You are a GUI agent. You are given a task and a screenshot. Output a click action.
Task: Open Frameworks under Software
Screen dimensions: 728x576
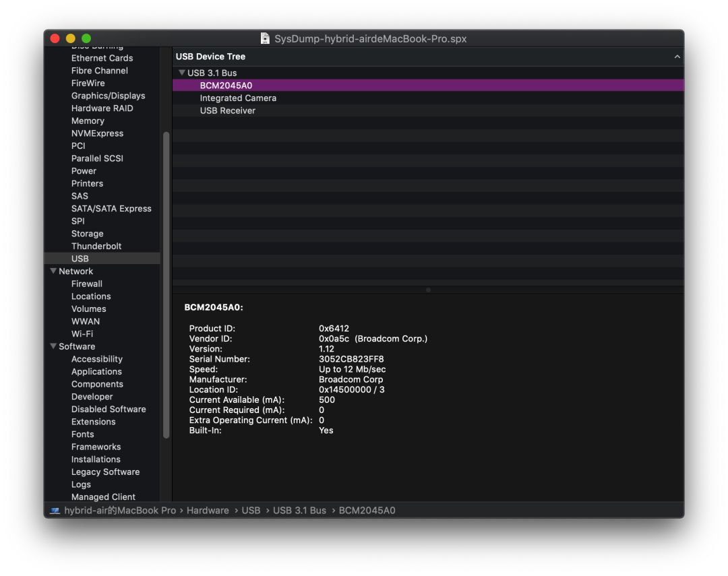pyautogui.click(x=96, y=447)
